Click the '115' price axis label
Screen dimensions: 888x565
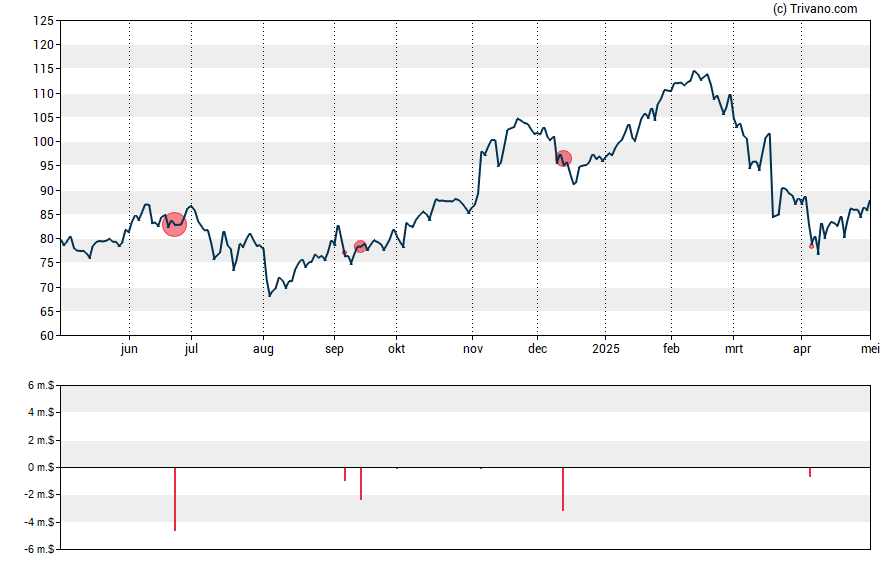point(44,69)
